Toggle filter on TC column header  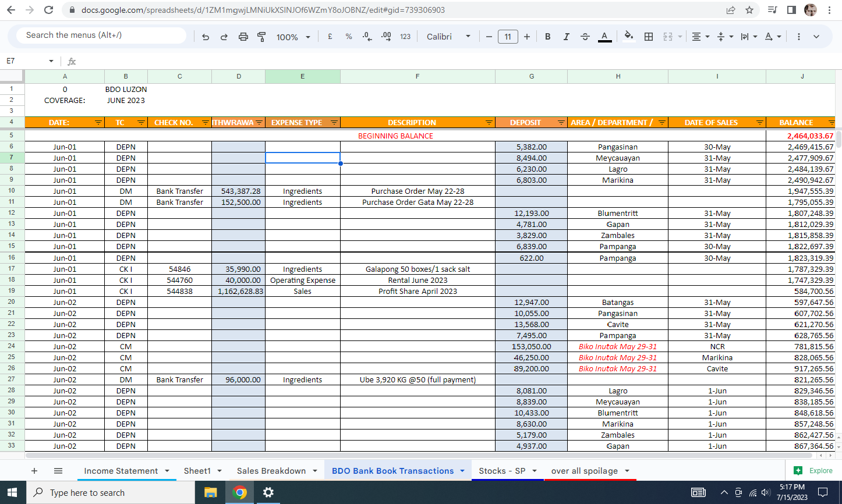(x=141, y=122)
